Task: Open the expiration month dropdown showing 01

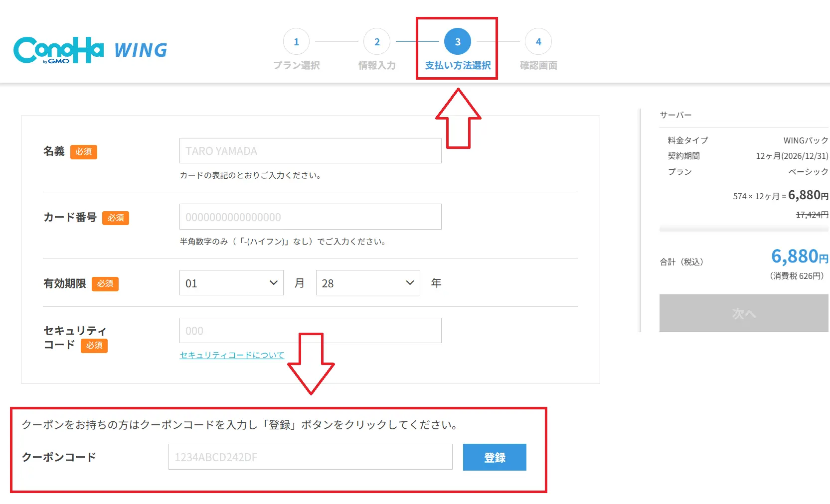Action: 231,282
